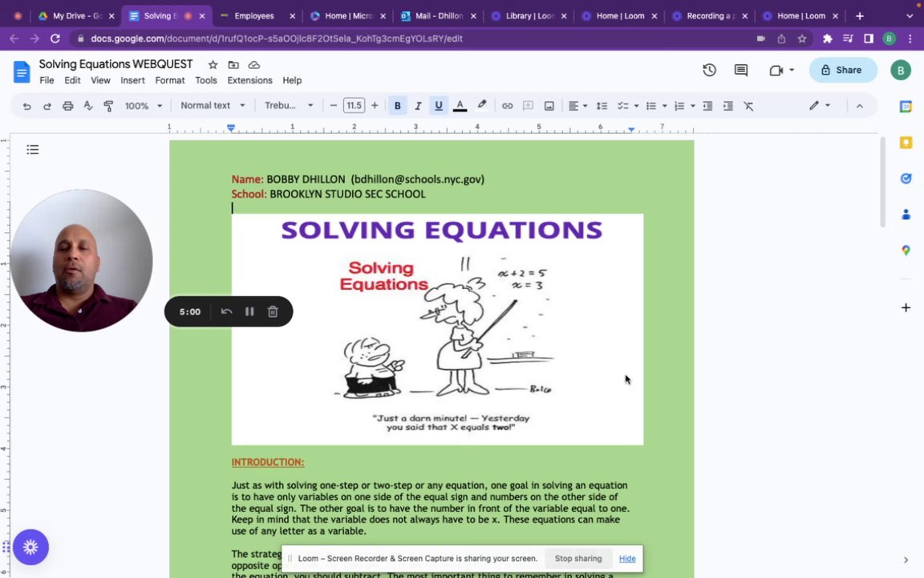The image size is (924, 578).
Task: Open Normal text style dropdown
Action: [213, 106]
